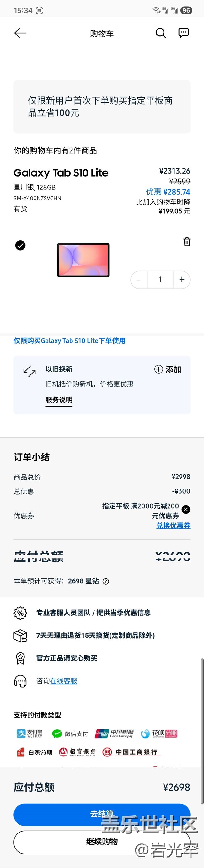204x868 pixels.
Task: Remove the applied coupon with X icon
Action: pos(186,509)
